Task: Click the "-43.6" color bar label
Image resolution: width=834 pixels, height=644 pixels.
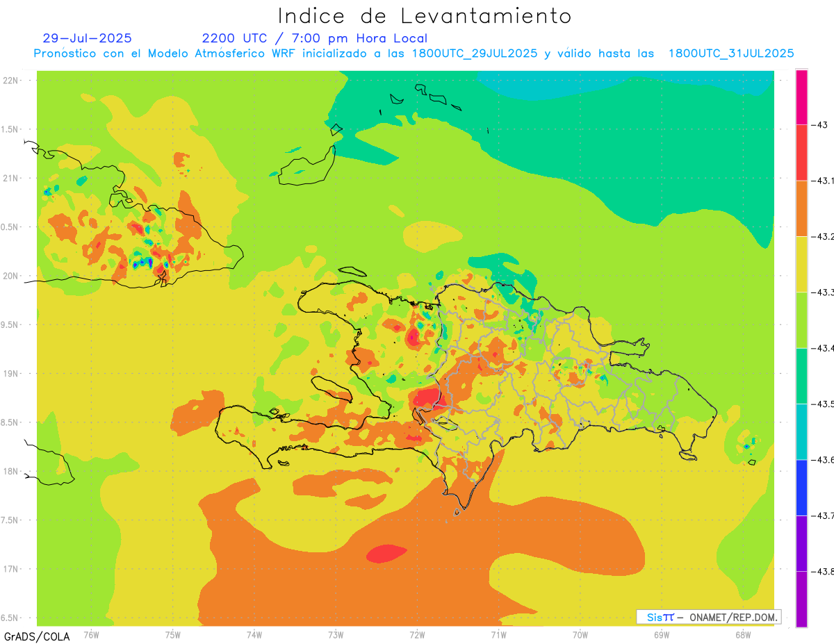Action: [x=824, y=460]
